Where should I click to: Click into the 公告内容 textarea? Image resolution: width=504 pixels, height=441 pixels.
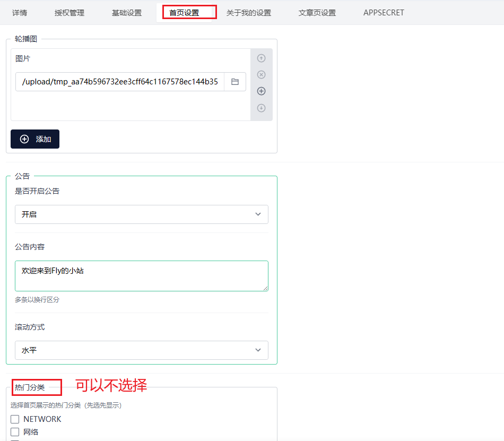coord(142,276)
